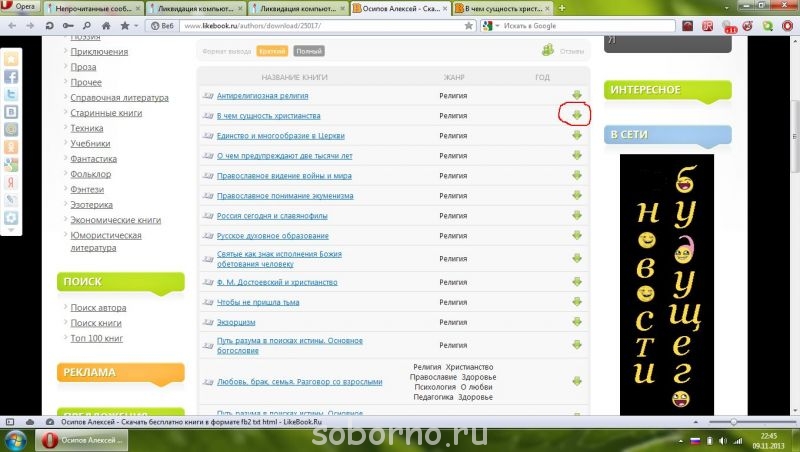This screenshot has width=800, height=452.
Task: Open 'Русское духовное образование' book link
Action: [x=272, y=236]
